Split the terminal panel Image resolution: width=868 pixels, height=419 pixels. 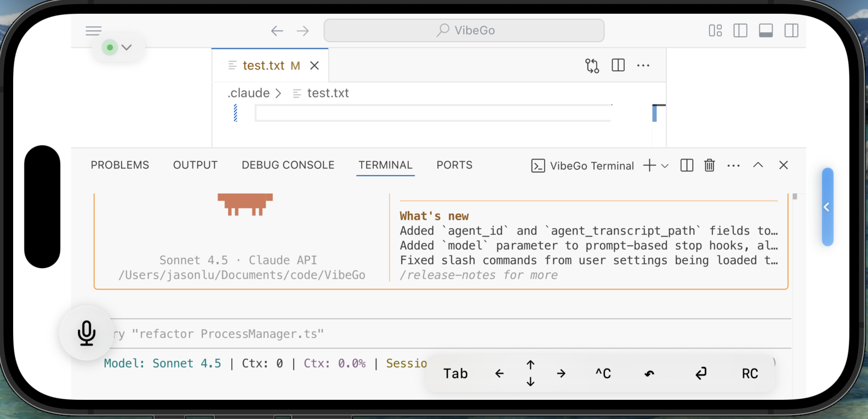pyautogui.click(x=687, y=165)
